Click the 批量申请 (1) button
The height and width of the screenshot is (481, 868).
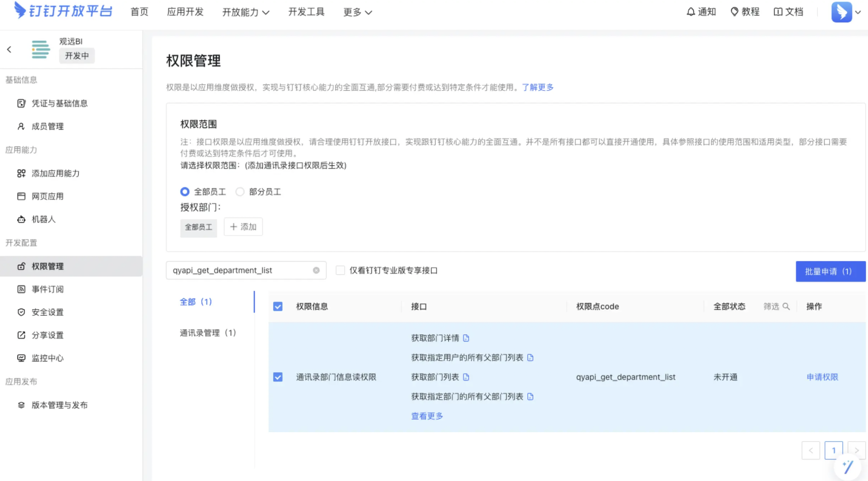pos(830,271)
